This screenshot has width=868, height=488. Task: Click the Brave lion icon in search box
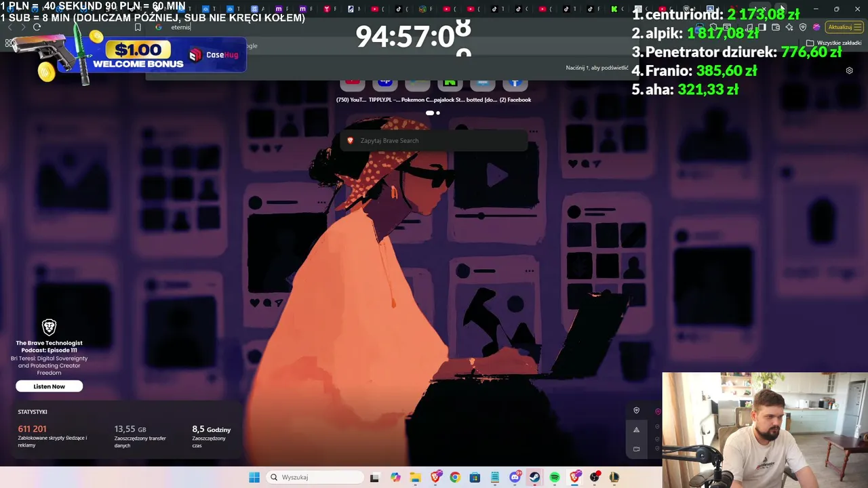tap(350, 140)
